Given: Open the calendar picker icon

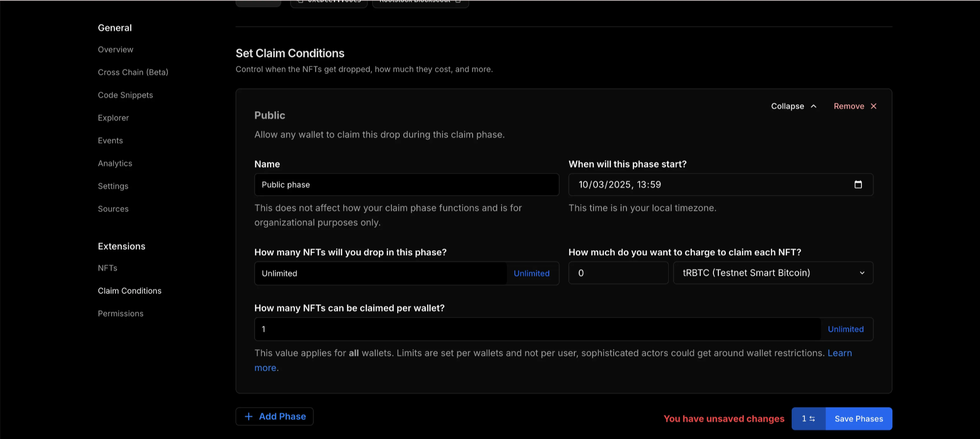Looking at the screenshot, I should [x=858, y=184].
